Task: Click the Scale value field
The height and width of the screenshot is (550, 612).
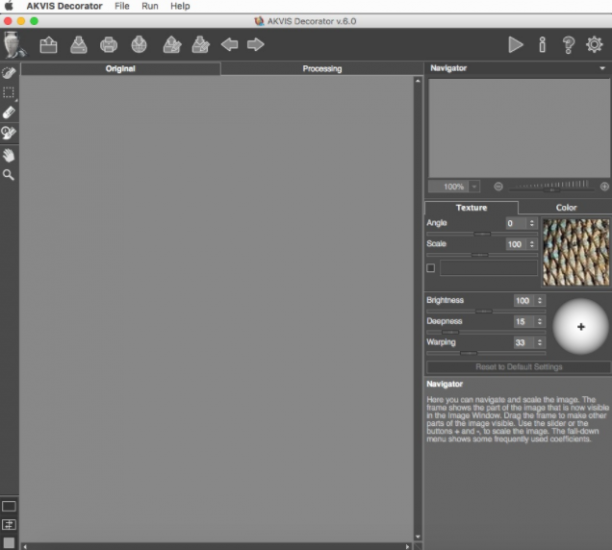Action: point(516,244)
